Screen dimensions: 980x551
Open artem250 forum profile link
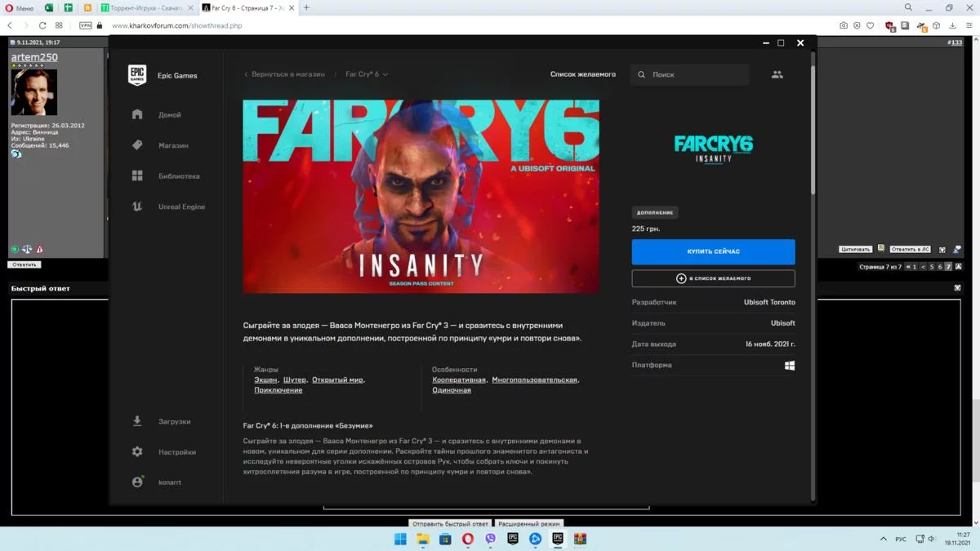tap(34, 57)
